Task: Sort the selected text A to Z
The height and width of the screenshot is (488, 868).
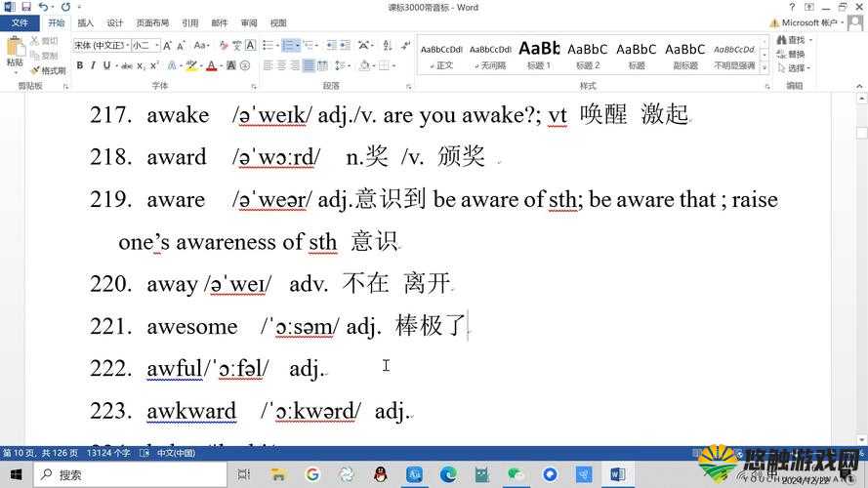Action: click(x=388, y=45)
